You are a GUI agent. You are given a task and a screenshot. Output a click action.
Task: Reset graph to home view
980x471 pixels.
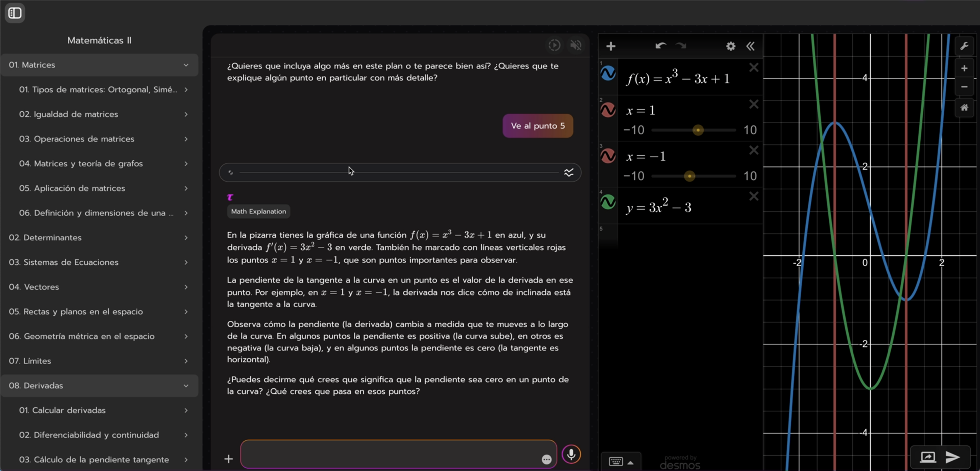964,108
